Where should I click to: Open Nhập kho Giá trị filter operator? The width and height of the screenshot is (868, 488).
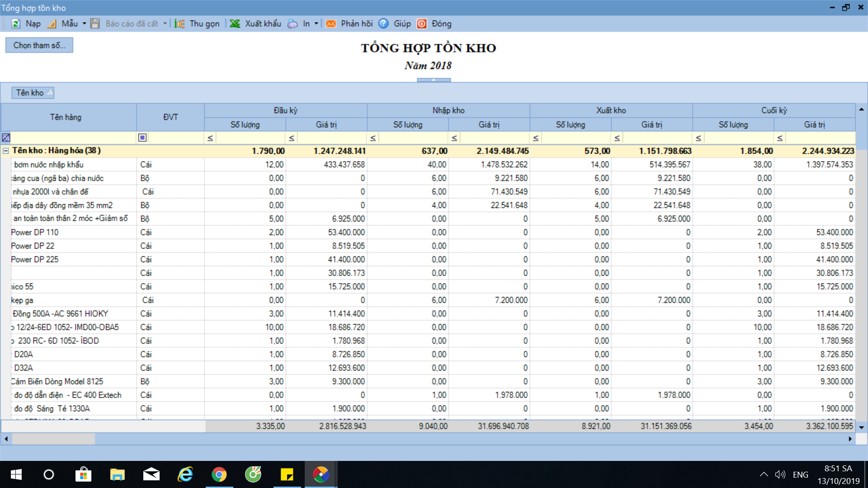[x=454, y=138]
